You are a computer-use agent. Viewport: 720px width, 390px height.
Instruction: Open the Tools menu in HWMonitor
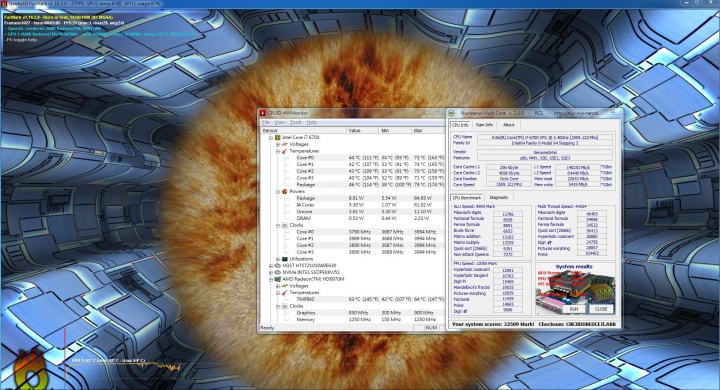coord(296,123)
